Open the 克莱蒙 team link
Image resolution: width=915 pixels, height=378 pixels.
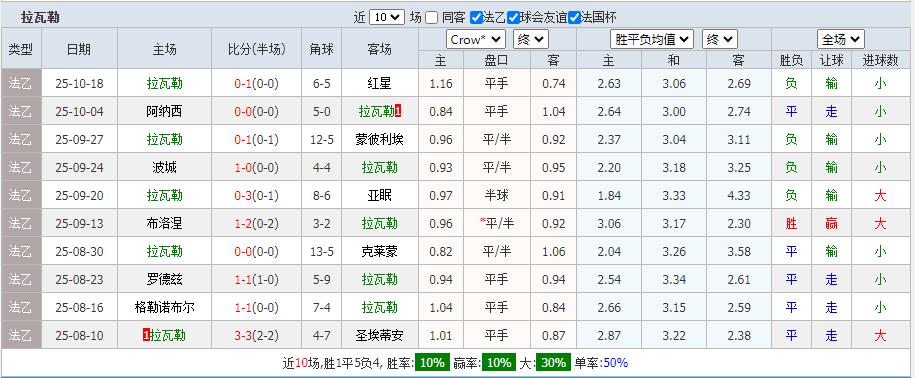coord(379,251)
